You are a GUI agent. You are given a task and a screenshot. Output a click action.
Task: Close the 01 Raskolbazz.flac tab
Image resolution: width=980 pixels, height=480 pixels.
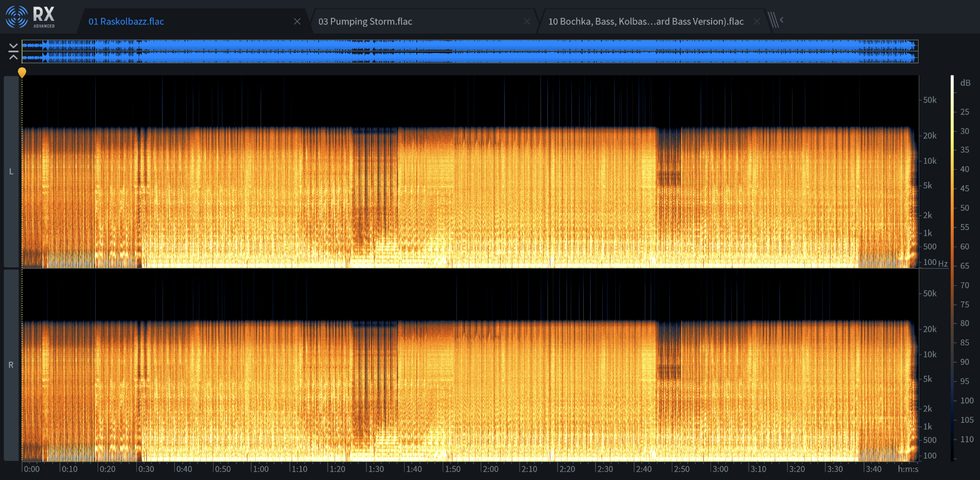pos(297,21)
